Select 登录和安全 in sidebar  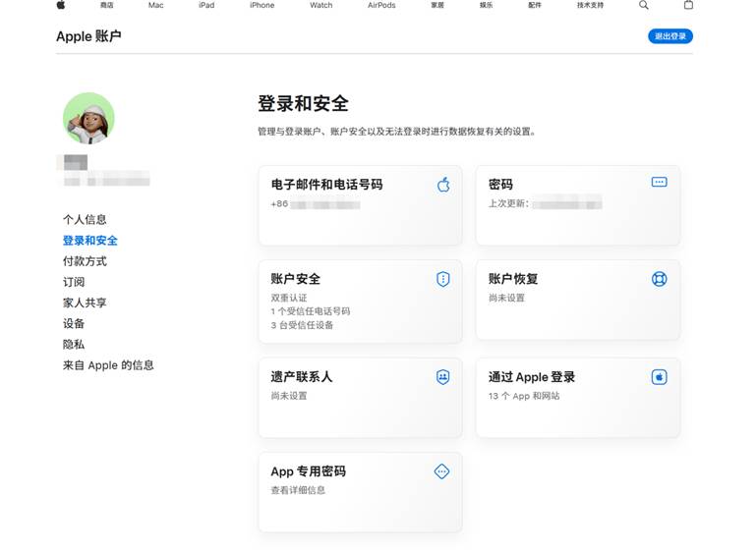click(90, 241)
